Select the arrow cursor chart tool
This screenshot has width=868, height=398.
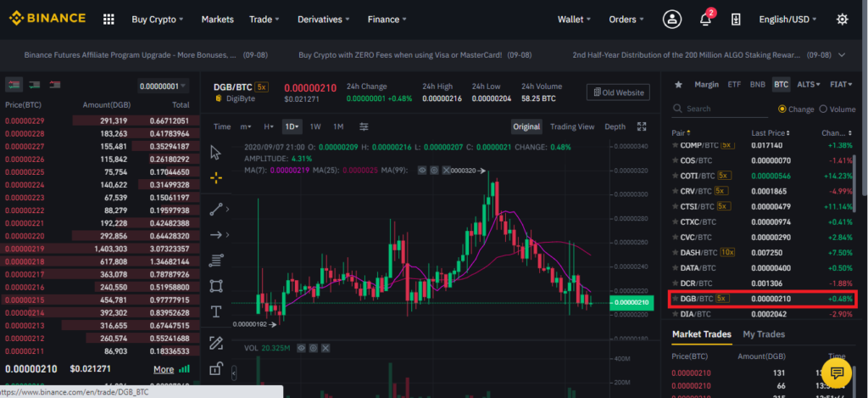(216, 153)
